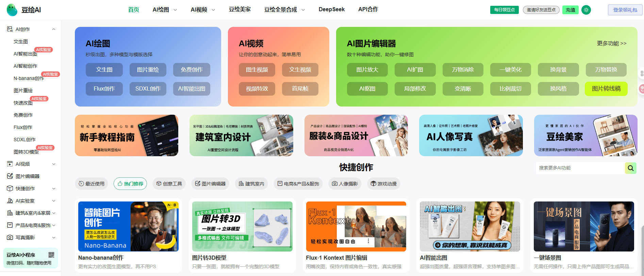Expand the AI绘图 top menu dropdown
Viewport: 644px width, 276px height.
[165, 10]
